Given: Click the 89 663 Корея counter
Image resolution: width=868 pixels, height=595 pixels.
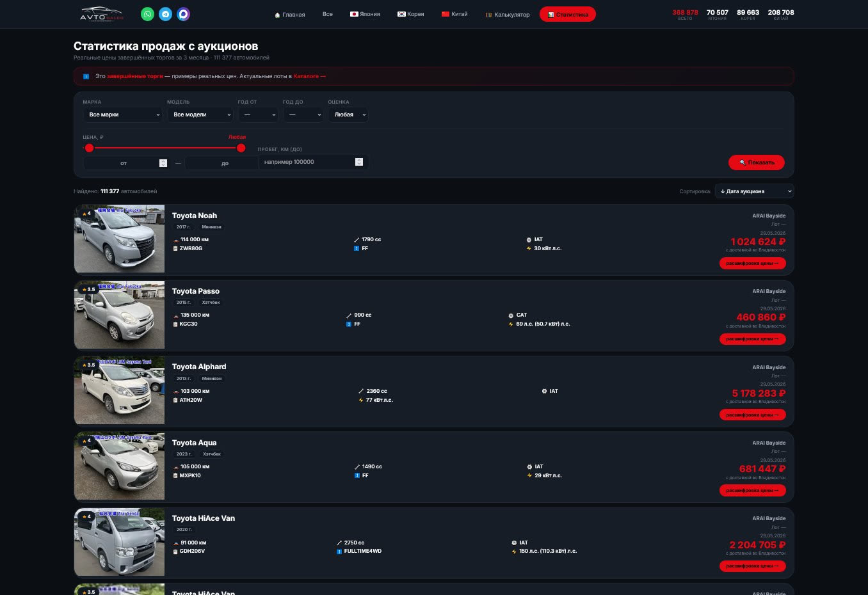Looking at the screenshot, I should [x=748, y=14].
